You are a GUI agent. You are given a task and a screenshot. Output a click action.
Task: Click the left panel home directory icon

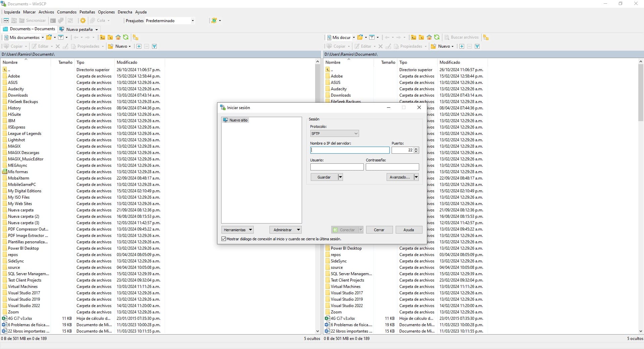click(x=118, y=37)
